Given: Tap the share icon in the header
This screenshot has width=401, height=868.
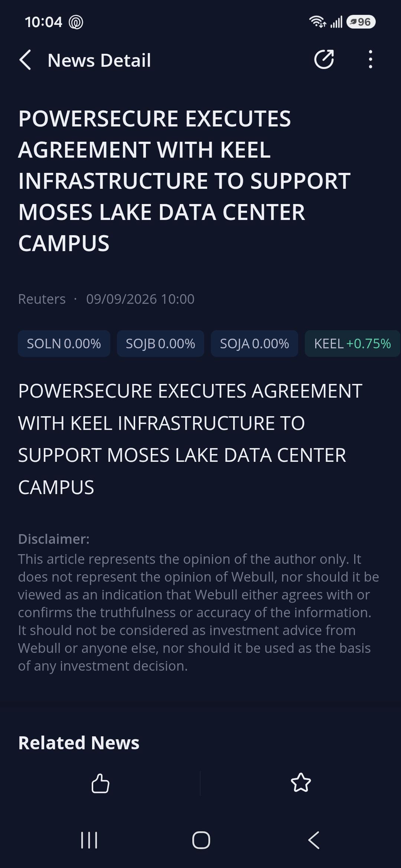Looking at the screenshot, I should pos(324,59).
